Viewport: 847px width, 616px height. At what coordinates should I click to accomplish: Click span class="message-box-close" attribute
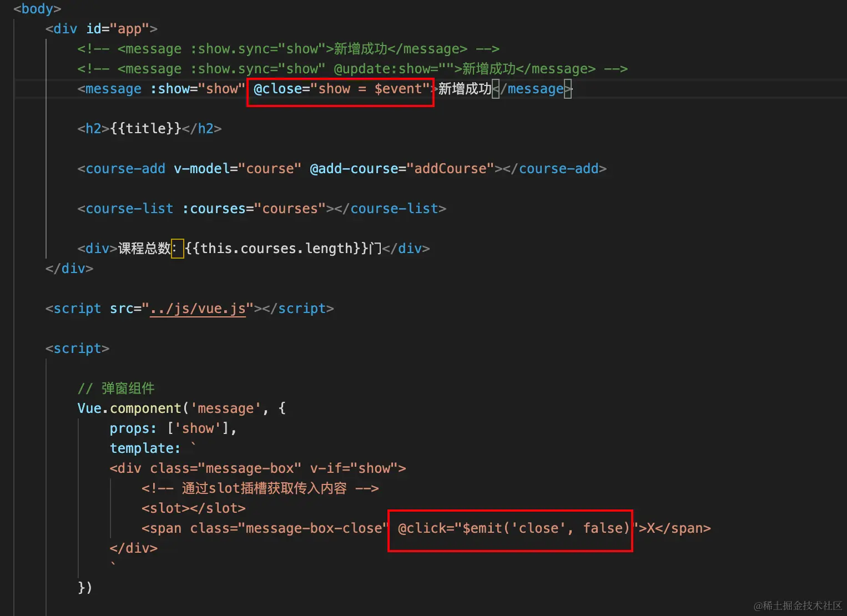pyautogui.click(x=289, y=528)
